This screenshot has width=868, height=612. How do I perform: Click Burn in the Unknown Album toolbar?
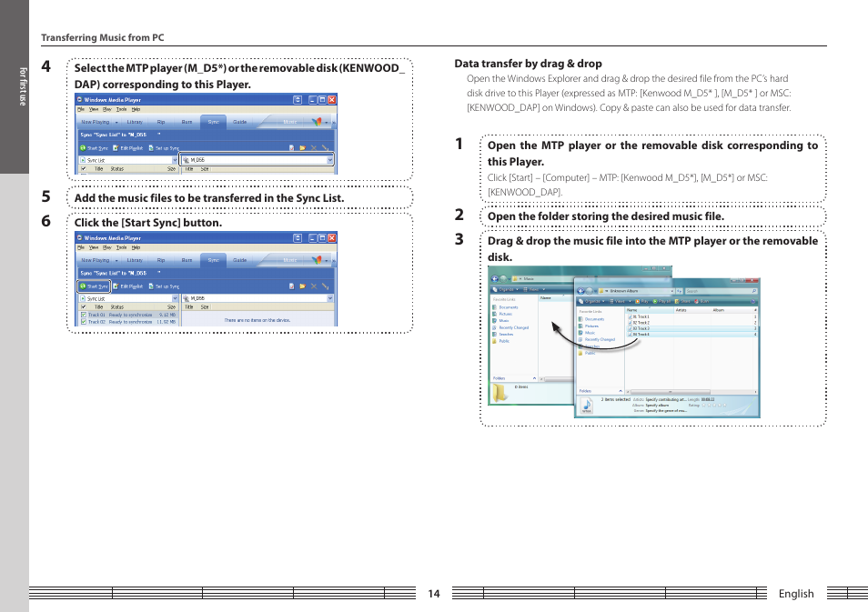pyautogui.click(x=701, y=302)
